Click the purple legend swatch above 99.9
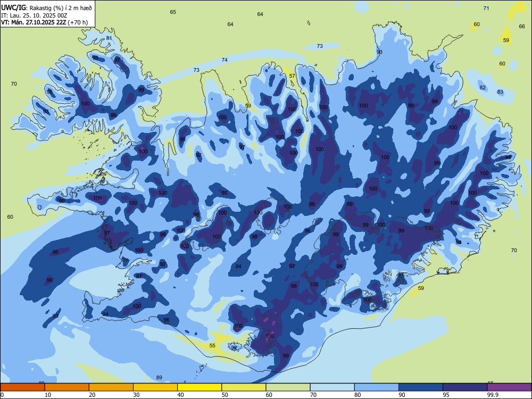 [x=509, y=387]
